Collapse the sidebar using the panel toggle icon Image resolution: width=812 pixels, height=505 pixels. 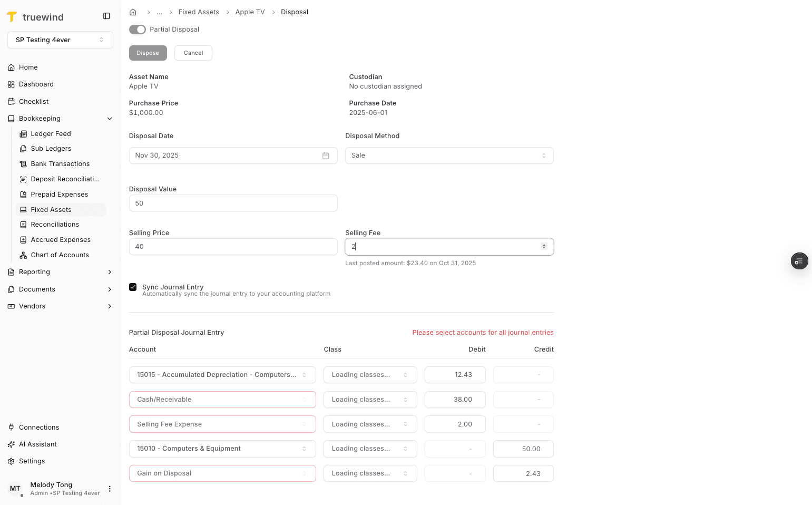[107, 16]
